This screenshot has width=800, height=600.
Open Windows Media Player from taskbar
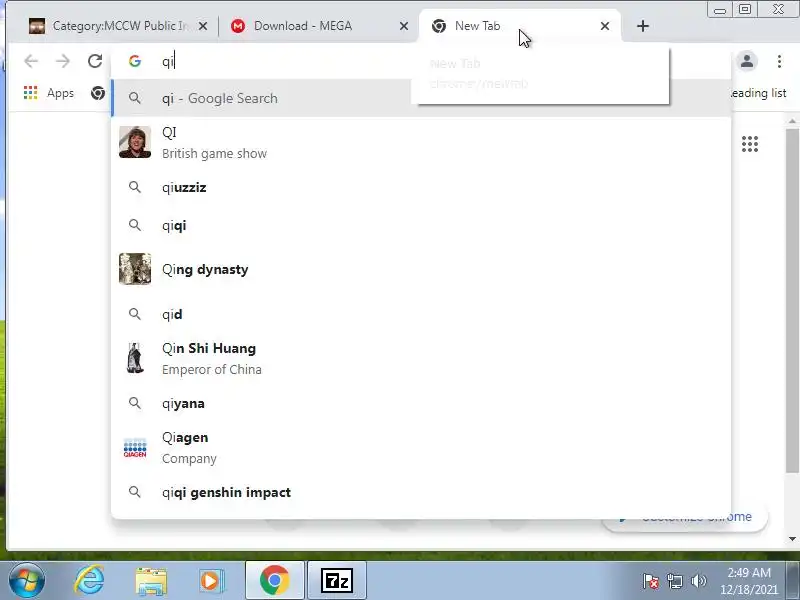[x=211, y=581]
